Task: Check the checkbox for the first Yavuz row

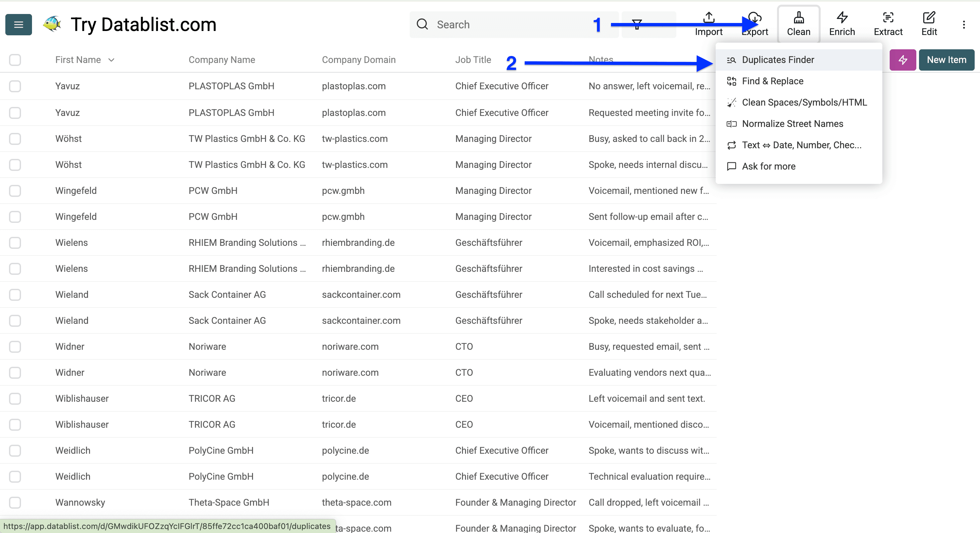Action: click(15, 86)
